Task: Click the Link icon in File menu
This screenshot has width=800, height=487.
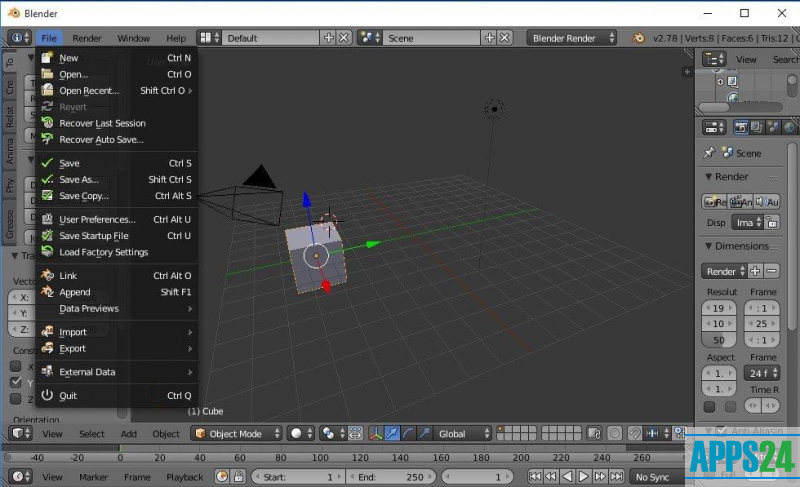Action: [x=47, y=275]
